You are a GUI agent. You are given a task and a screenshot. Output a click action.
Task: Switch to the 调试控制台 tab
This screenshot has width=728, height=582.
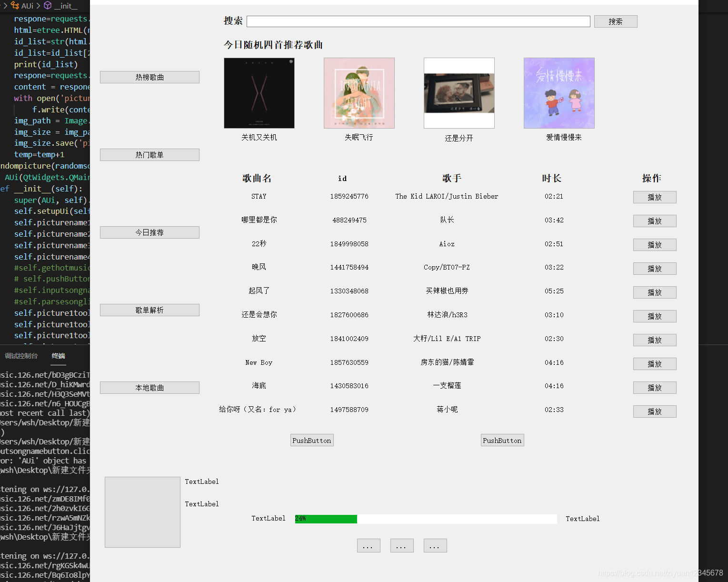point(21,355)
